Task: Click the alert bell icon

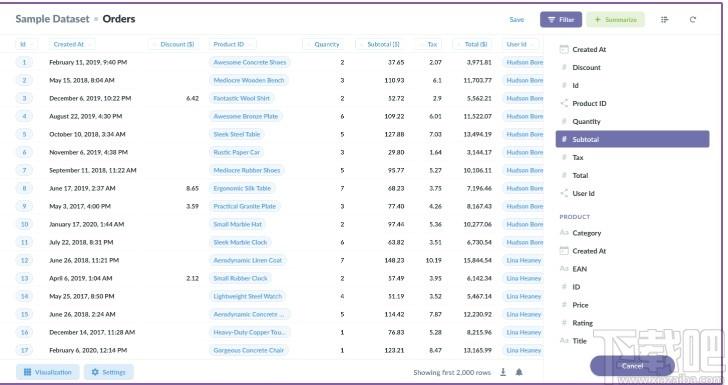Action: tap(519, 372)
